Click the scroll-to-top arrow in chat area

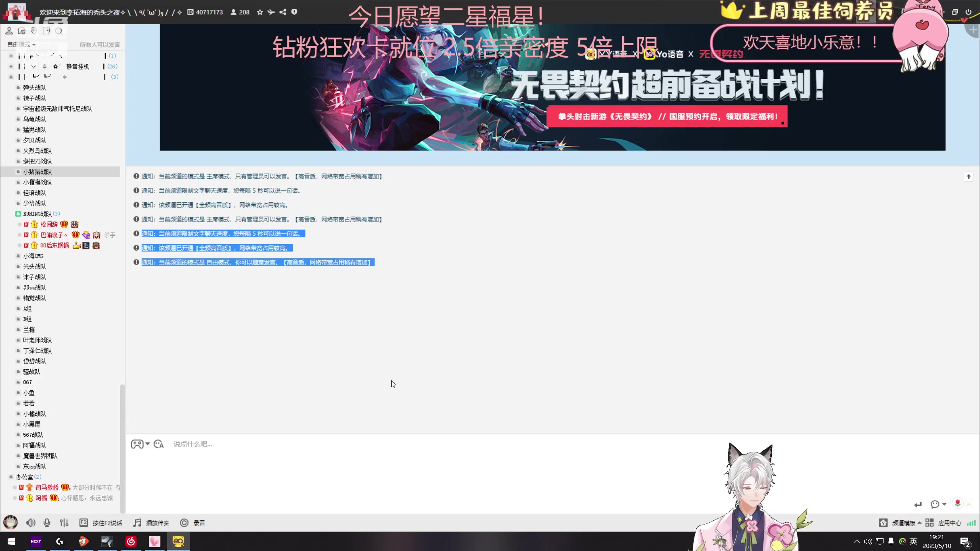coord(969,176)
